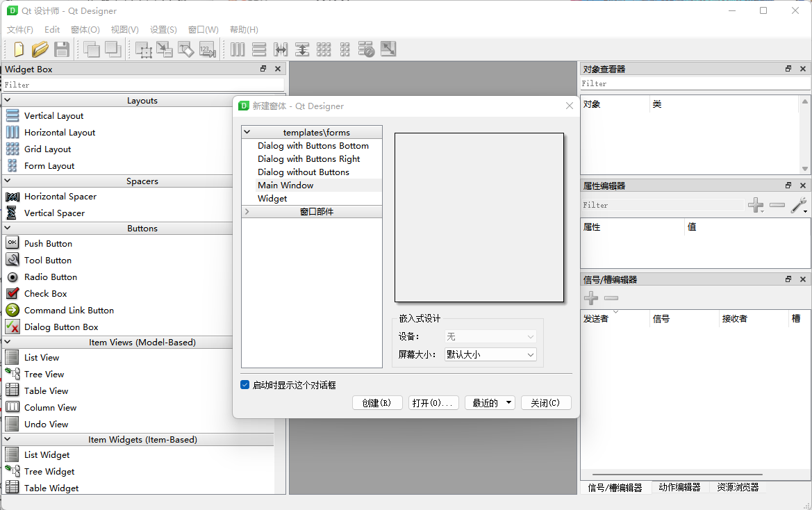Image resolution: width=812 pixels, height=510 pixels.
Task: Collapse the Spacers category in Widget Box
Action: 8,181
